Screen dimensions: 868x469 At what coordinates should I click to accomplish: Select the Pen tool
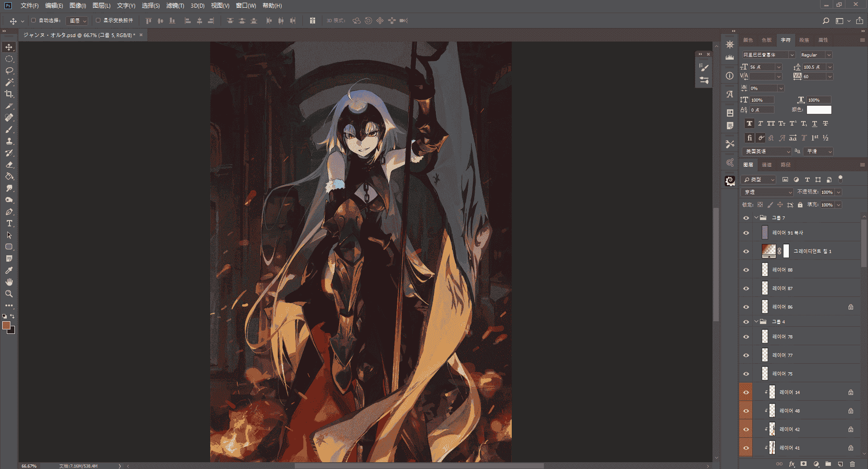point(9,211)
